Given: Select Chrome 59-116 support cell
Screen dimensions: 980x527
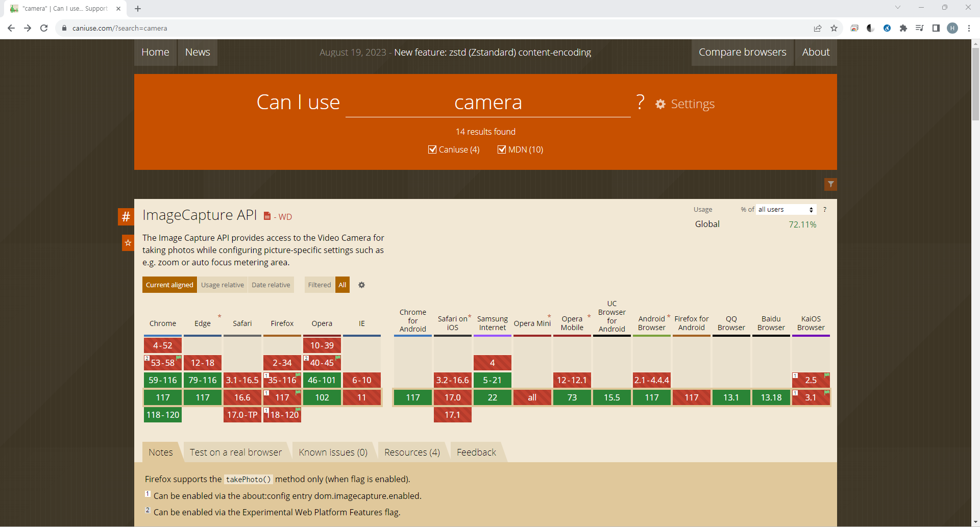Looking at the screenshot, I should [x=163, y=380].
